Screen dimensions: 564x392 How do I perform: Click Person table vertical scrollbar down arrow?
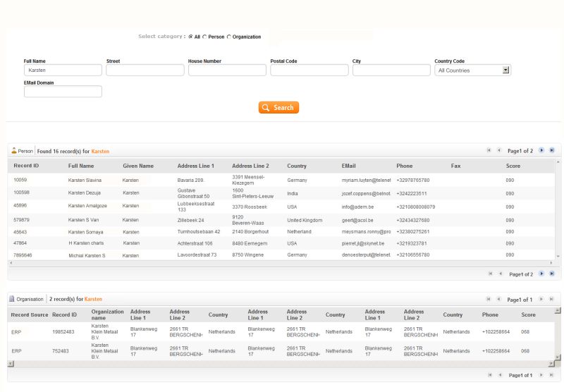(x=558, y=257)
